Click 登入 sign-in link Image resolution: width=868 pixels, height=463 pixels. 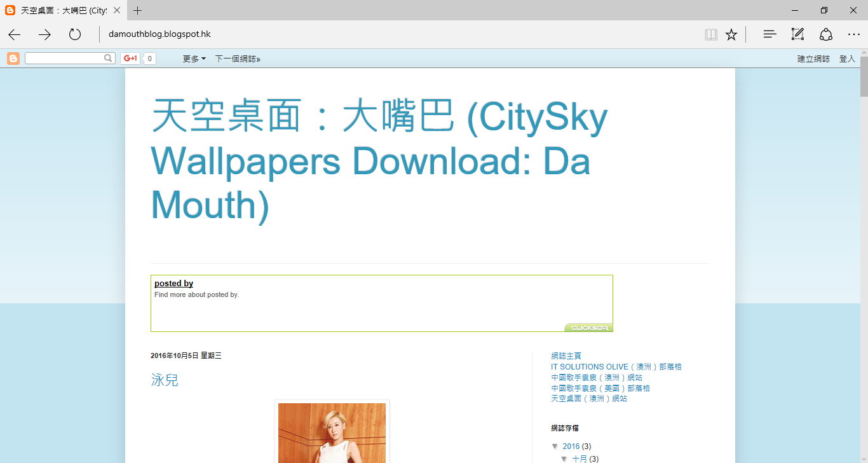(847, 59)
